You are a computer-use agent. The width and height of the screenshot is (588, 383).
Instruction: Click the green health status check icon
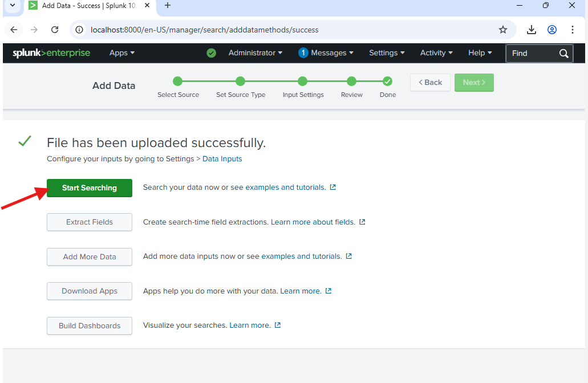coord(211,53)
